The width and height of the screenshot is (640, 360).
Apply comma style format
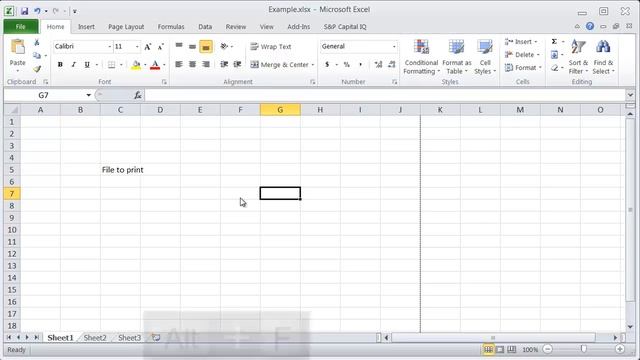pyautogui.click(x=360, y=64)
